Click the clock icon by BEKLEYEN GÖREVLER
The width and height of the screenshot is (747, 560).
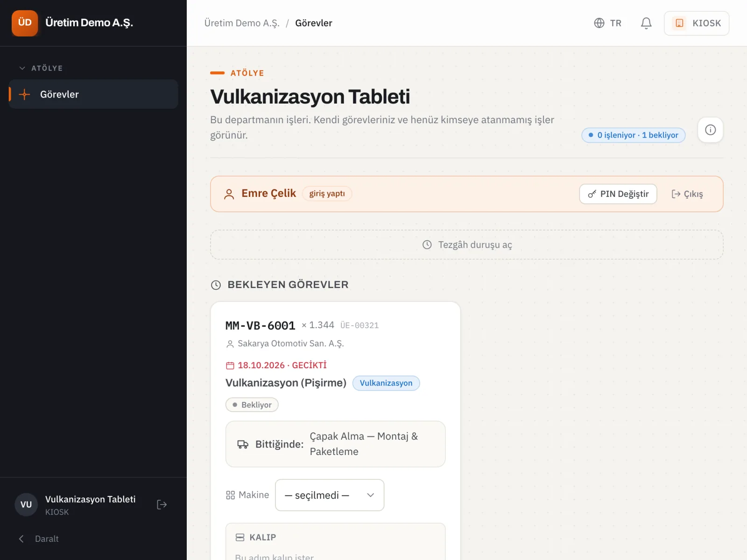216,285
